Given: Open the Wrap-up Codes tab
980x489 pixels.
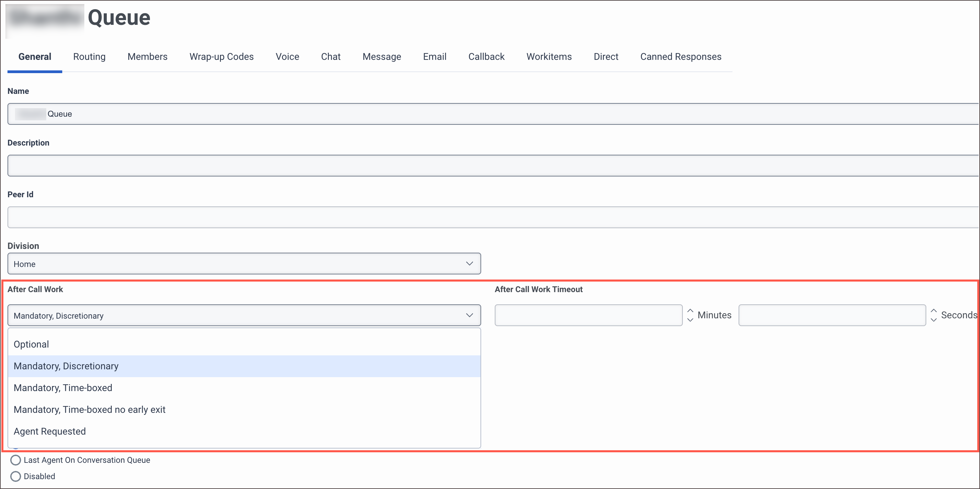Looking at the screenshot, I should [221, 57].
